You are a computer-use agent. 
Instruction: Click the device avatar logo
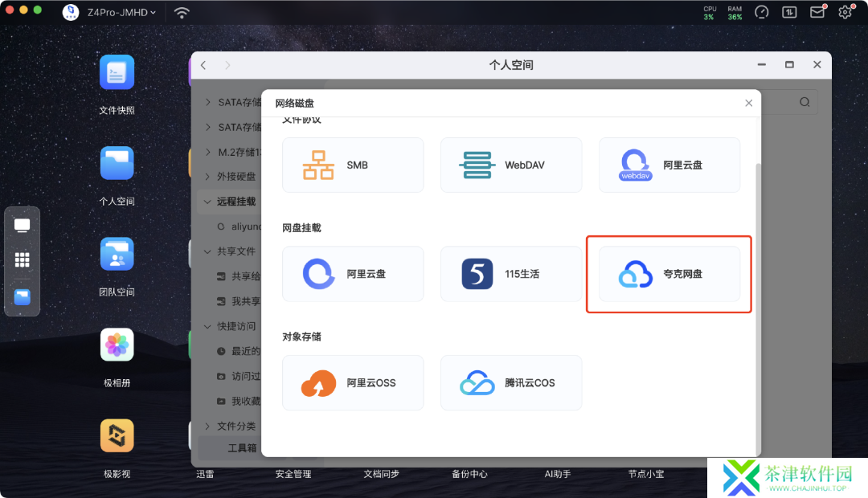click(70, 11)
